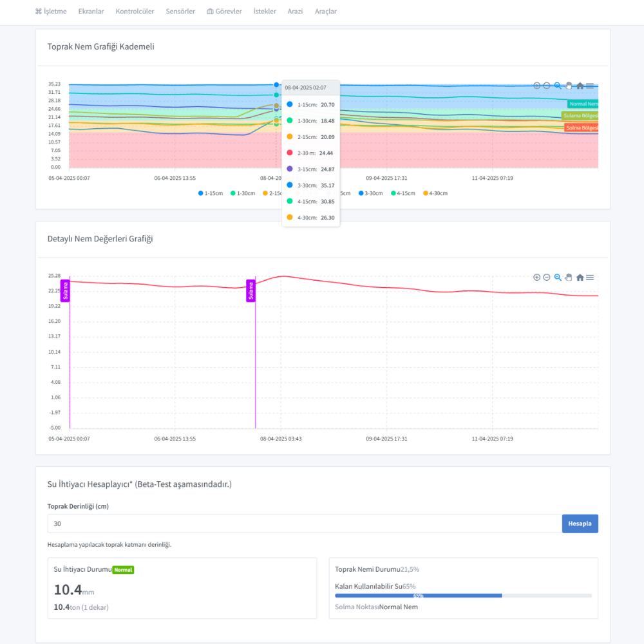Select box zoom on the Detaylı Nem chart
Screen dimensions: 644x644
pos(558,277)
